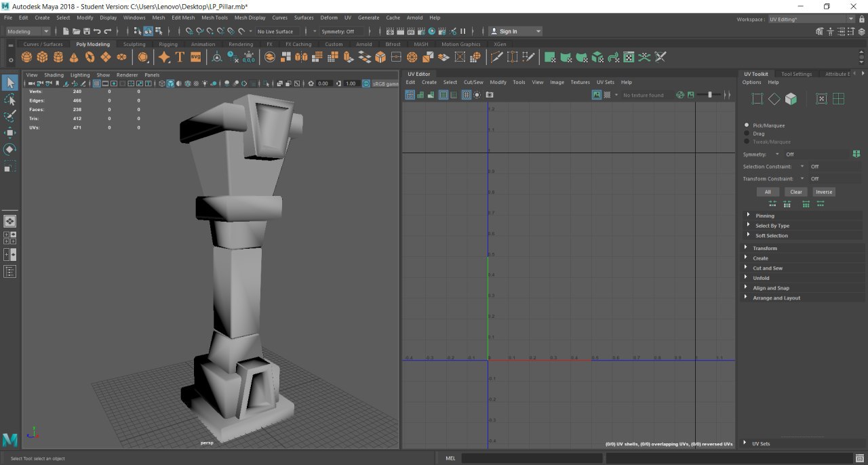Open the Edit Mesh menu
Screen dimensions: 868x465
(x=183, y=18)
